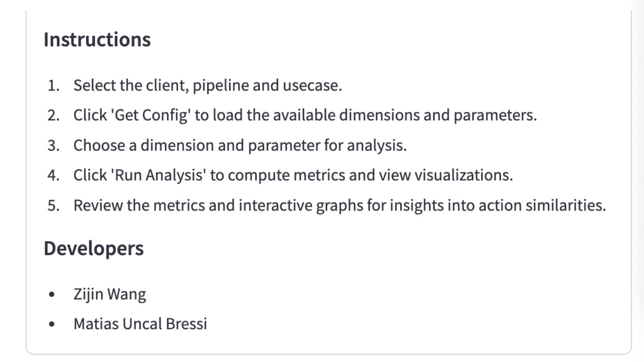Click the number 1 list marker
The height and width of the screenshot is (362, 644).
point(53,85)
